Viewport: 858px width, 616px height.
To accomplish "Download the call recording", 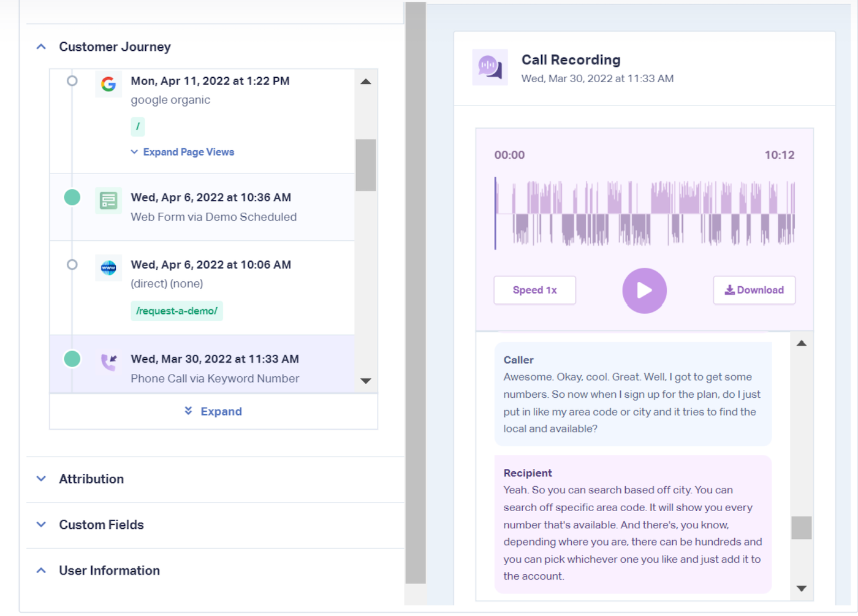I will click(x=754, y=290).
